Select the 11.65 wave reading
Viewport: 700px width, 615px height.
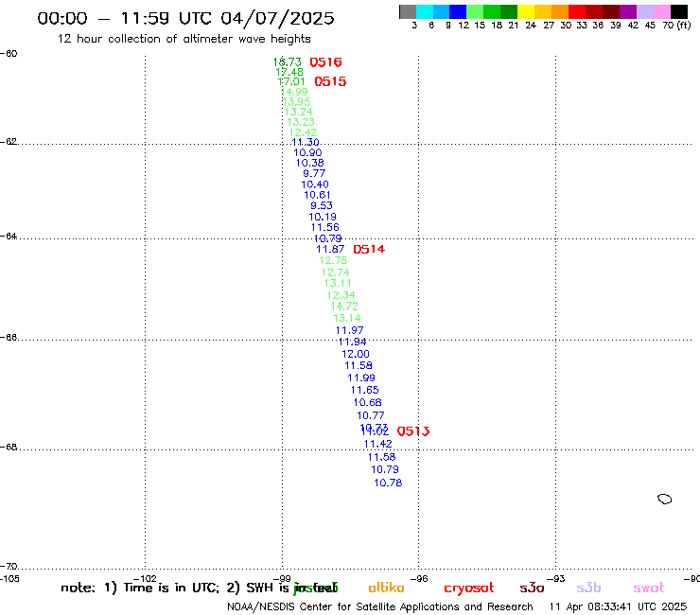pos(365,390)
